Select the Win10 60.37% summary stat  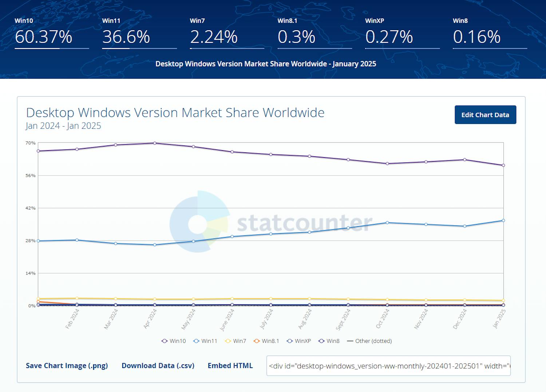point(44,36)
